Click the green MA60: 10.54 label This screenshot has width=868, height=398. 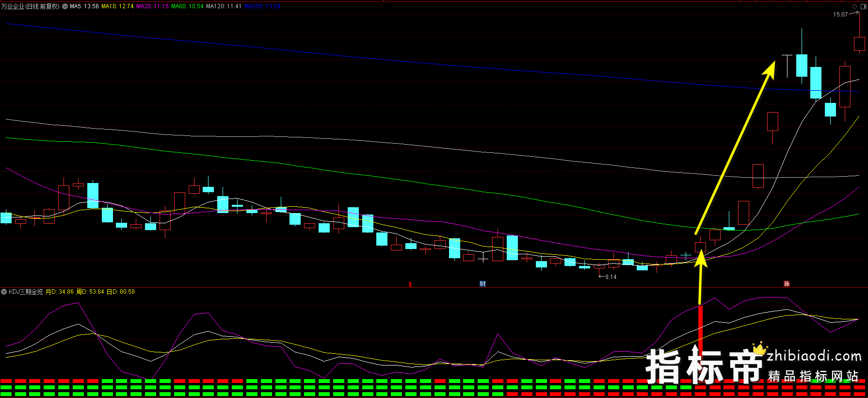pos(187,6)
